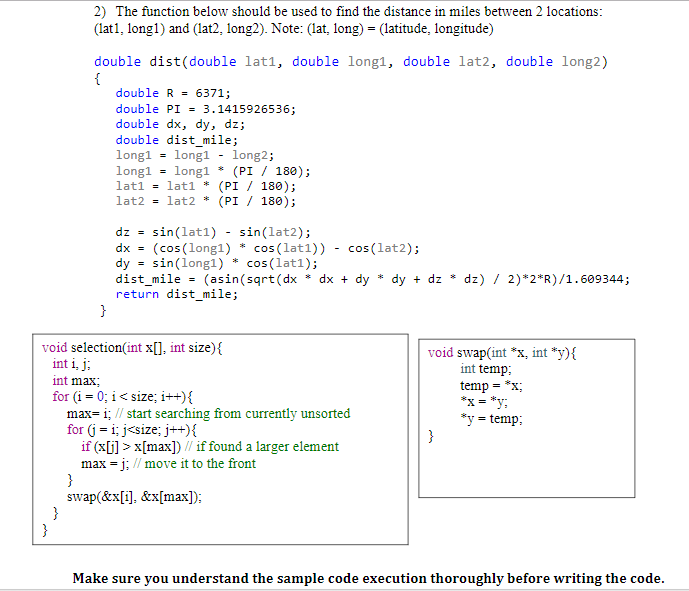689x591 pixels.
Task: Click the comment 'move it to the front'
Action: pyautogui.click(x=200, y=464)
